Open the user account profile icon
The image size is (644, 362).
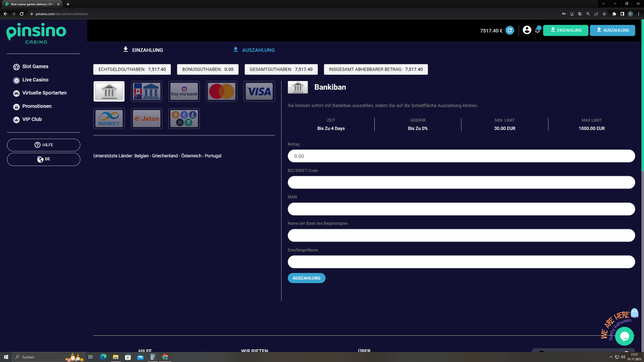527,30
